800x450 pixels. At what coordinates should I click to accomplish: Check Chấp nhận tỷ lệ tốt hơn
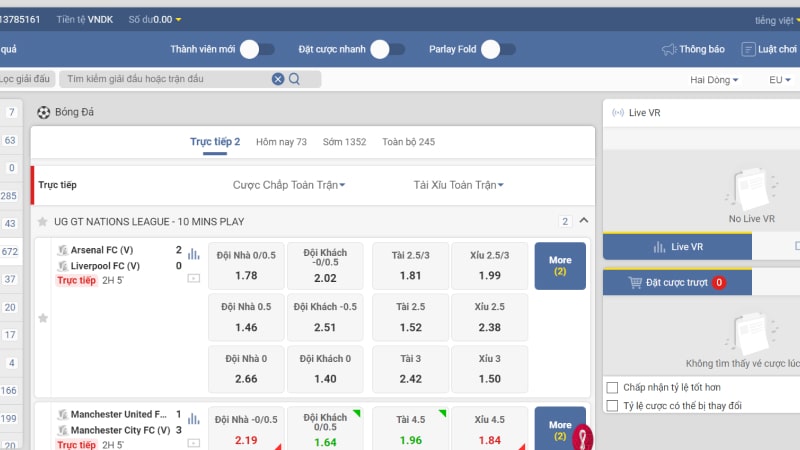pyautogui.click(x=612, y=387)
